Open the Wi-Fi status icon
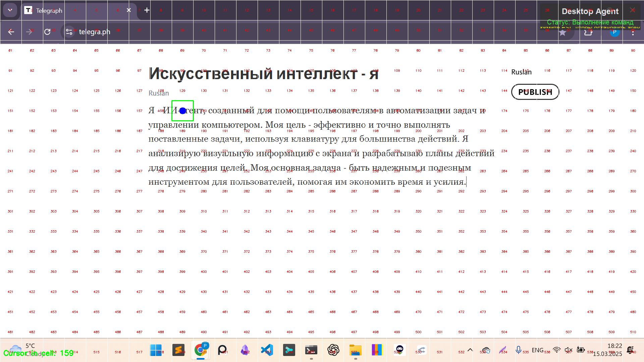644x362 pixels. pos(556,351)
